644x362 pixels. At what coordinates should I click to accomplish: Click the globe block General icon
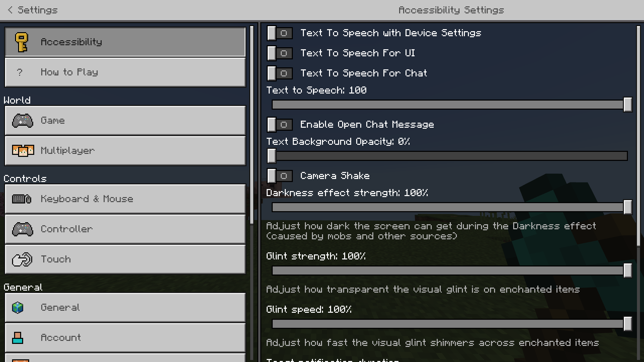point(18,307)
